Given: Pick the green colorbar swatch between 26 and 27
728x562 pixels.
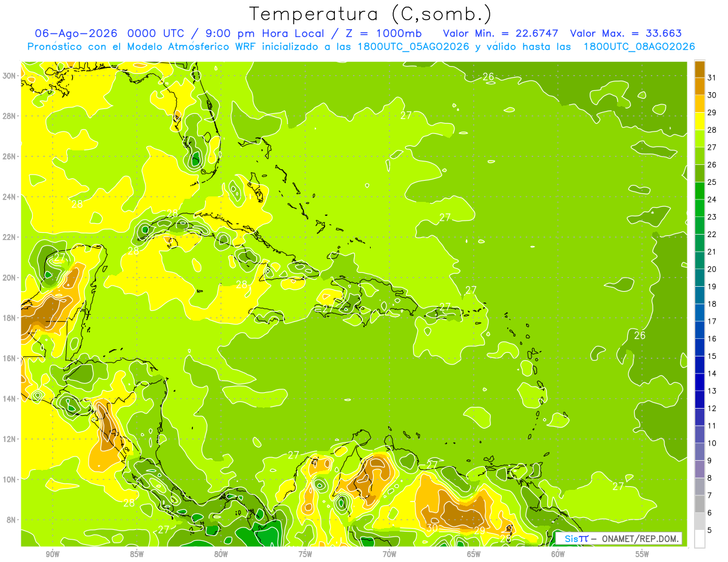Looking at the screenshot, I should point(699,156).
